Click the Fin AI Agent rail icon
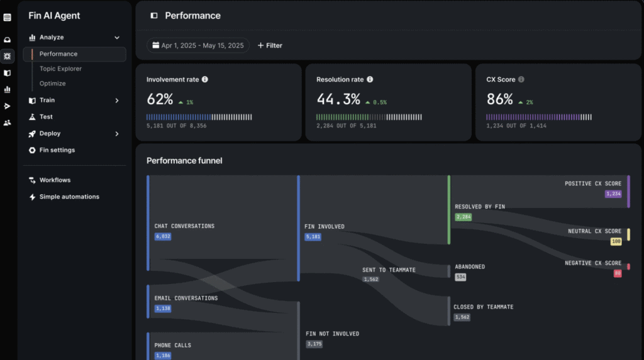Screen dimensions: 644x360 click(x=7, y=57)
